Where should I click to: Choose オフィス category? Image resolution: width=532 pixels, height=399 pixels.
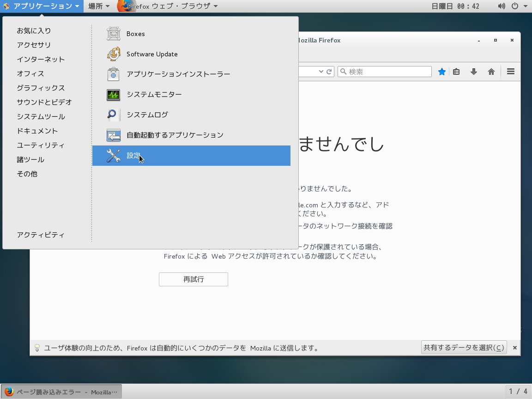pyautogui.click(x=30, y=73)
